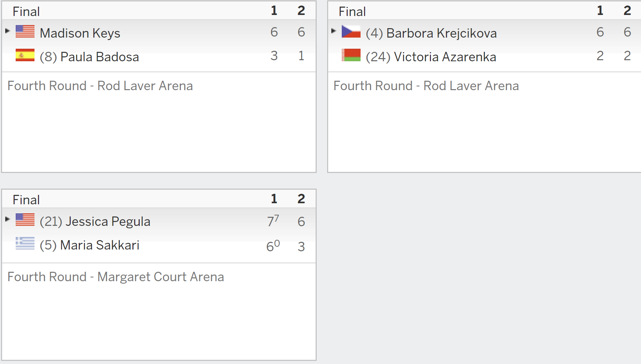Click winner arrow next to Jessica Pegula
Screen dimensions: 641x364
[8, 219]
